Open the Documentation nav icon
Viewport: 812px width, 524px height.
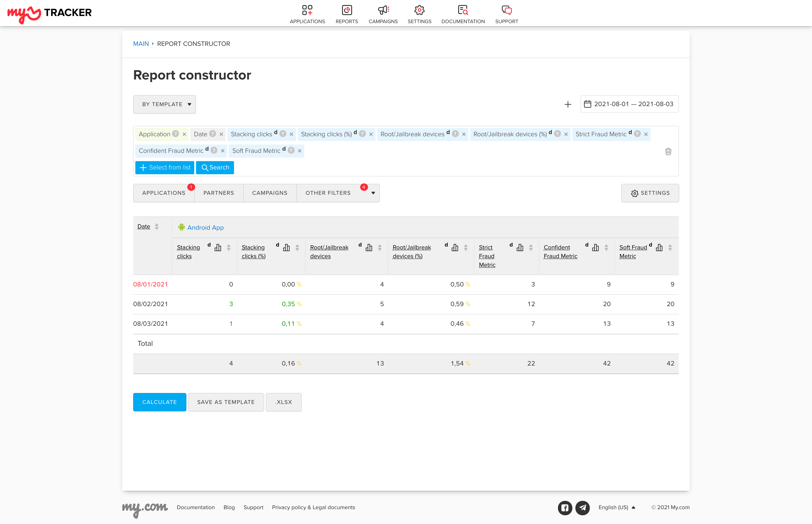[463, 10]
